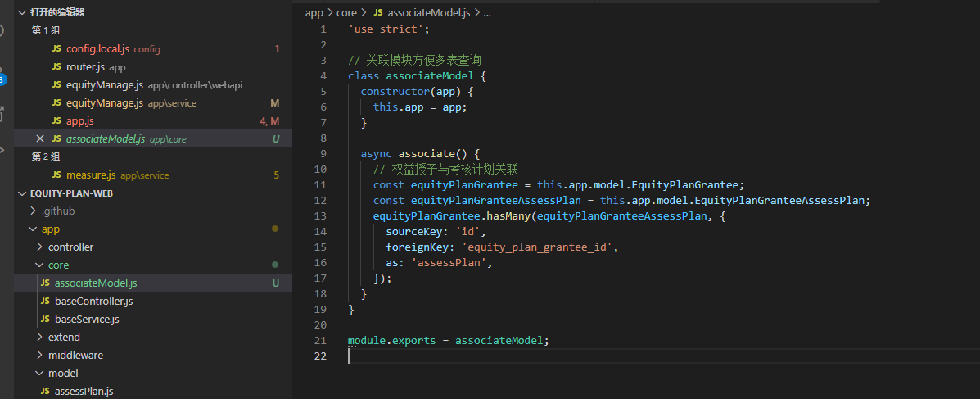Image resolution: width=980 pixels, height=399 pixels.
Task: Collapse the EQUITY-PLAN-WEB explorer section
Action: 22,193
